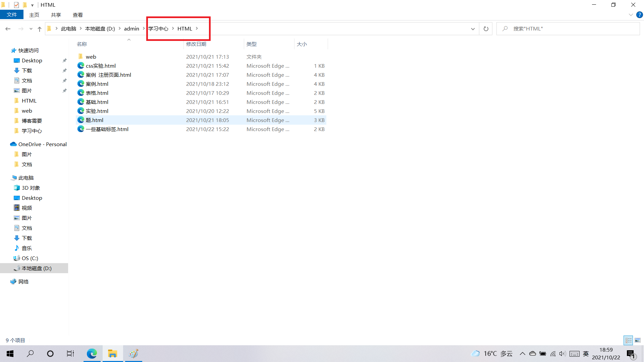
Task: Open the recent locations dropdown arrow
Action: click(x=31, y=29)
